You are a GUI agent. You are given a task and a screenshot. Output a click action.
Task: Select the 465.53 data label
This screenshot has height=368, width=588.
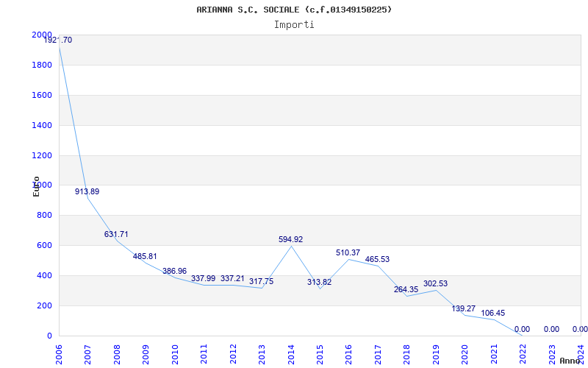click(x=377, y=260)
